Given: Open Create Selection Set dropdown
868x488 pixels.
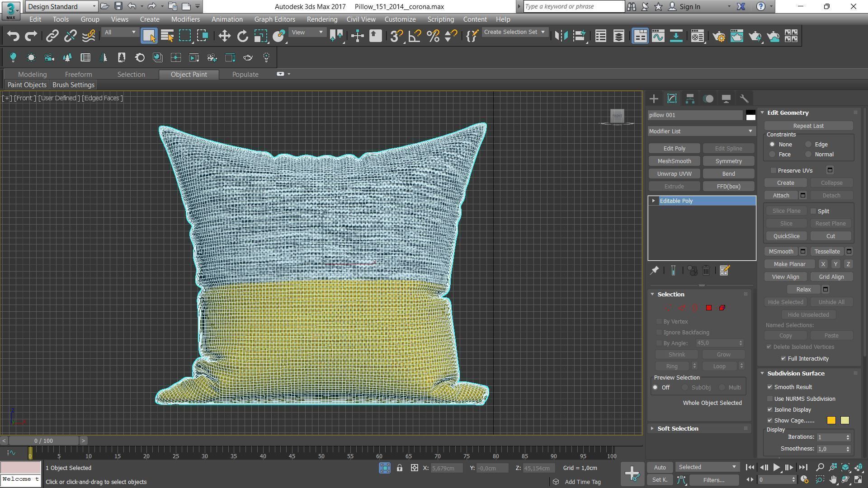Looking at the screenshot, I should (x=514, y=32).
